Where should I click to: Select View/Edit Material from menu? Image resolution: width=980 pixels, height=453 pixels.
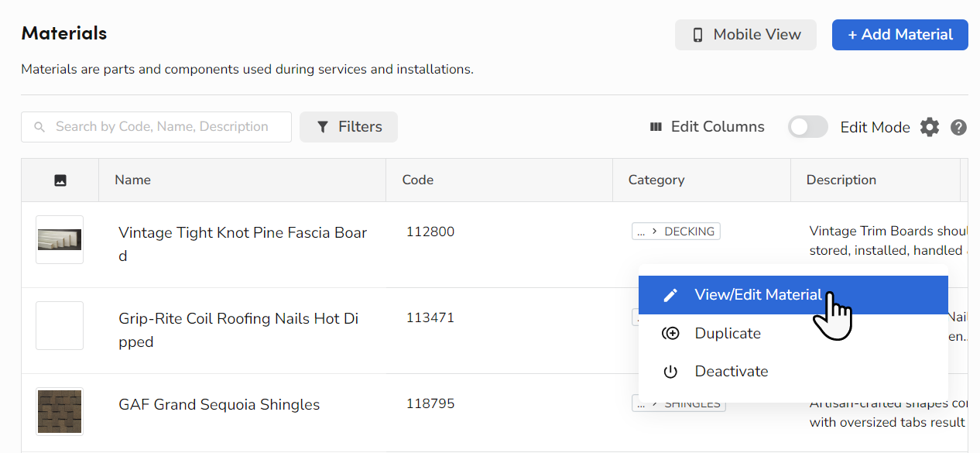click(x=793, y=295)
